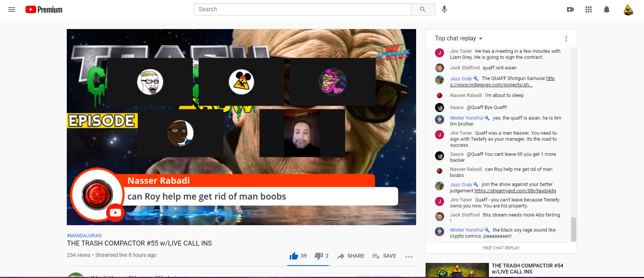644x278 pixels.
Task: Open the YouTube apps grid
Action: click(589, 9)
